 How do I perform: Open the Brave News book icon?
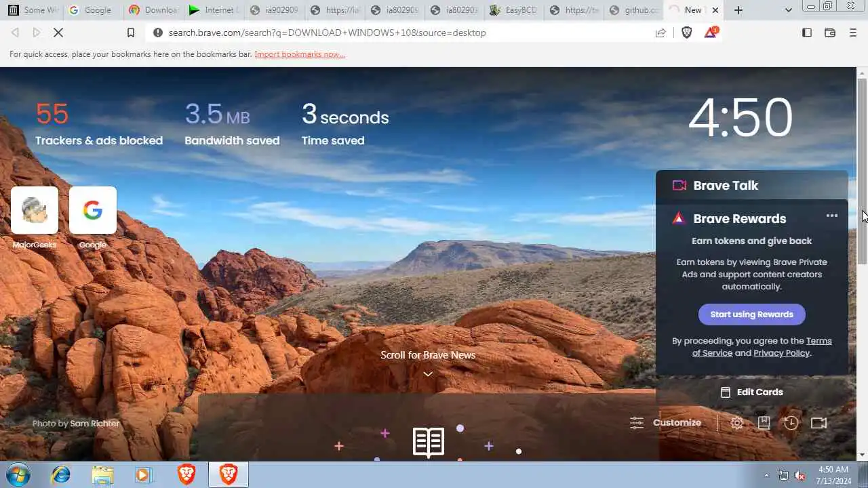click(x=429, y=443)
